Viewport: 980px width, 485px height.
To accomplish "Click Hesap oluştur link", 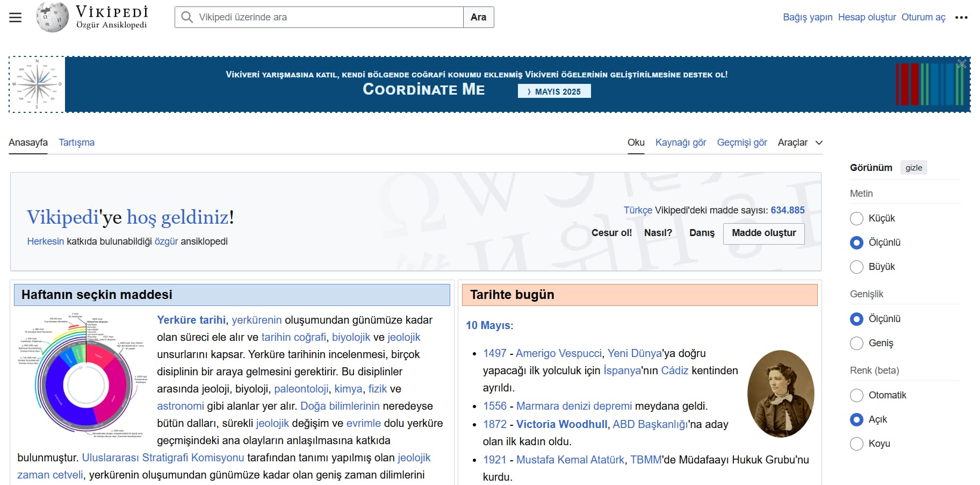I will coord(867,17).
